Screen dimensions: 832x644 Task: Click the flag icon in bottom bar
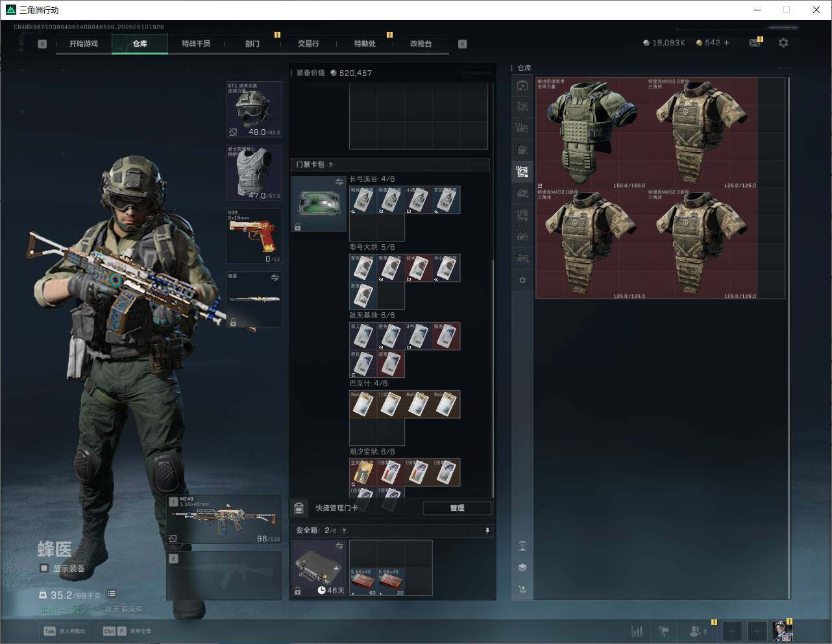[x=664, y=631]
